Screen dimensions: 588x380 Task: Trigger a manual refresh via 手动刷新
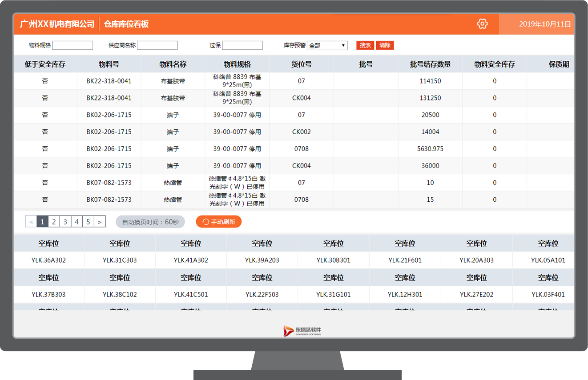(218, 221)
